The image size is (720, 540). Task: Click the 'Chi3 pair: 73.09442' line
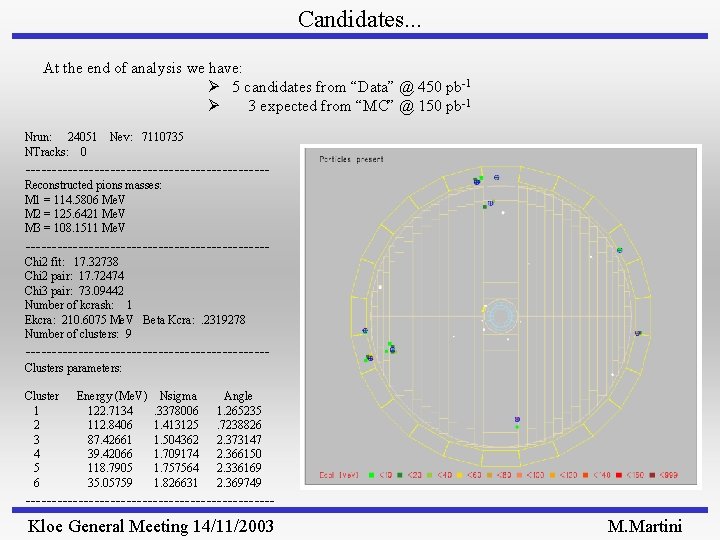(x=74, y=291)
